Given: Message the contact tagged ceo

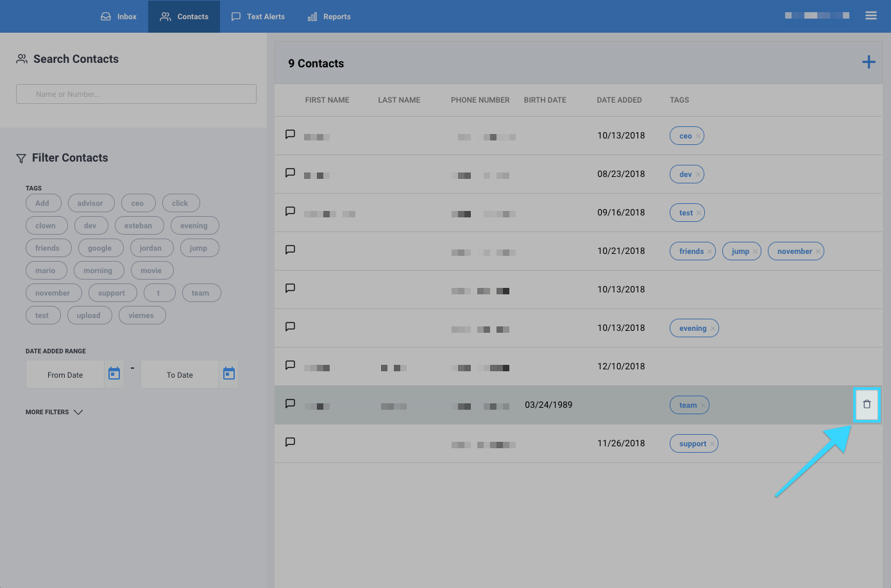Looking at the screenshot, I should (290, 134).
